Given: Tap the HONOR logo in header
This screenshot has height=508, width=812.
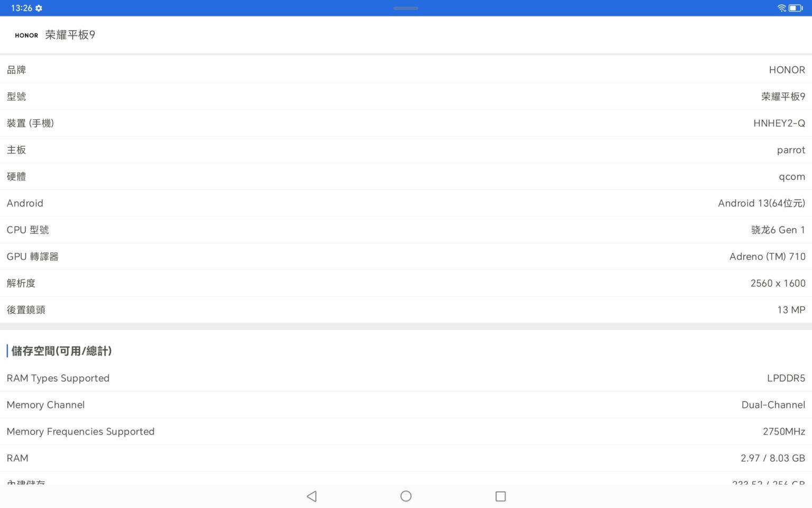Looking at the screenshot, I should pyautogui.click(x=26, y=35).
